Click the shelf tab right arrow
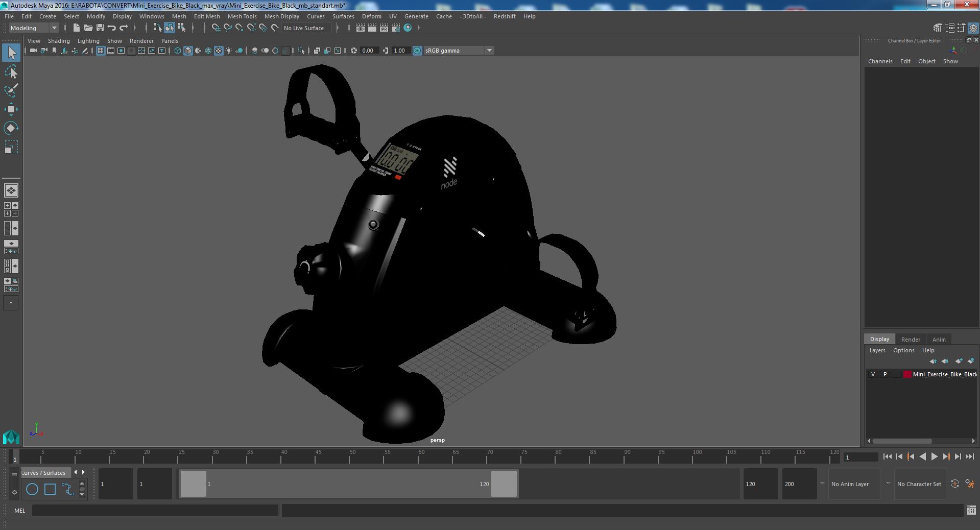This screenshot has height=530, width=980. tap(83, 472)
